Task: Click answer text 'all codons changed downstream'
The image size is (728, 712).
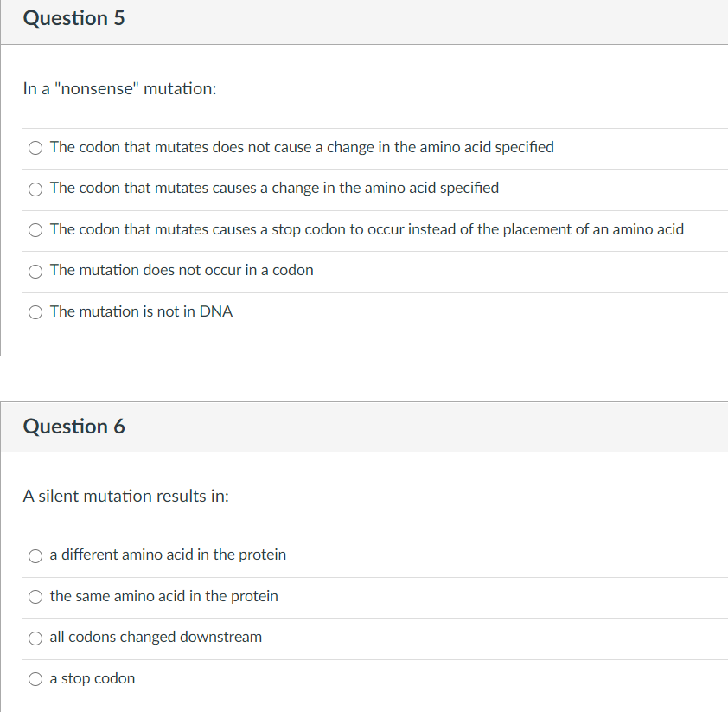Action: 156,637
